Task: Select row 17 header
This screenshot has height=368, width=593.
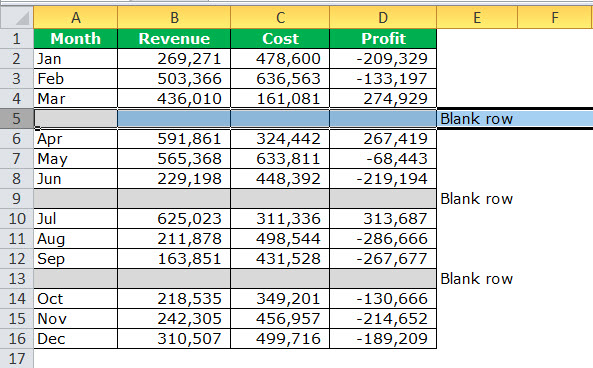Action: 17,358
